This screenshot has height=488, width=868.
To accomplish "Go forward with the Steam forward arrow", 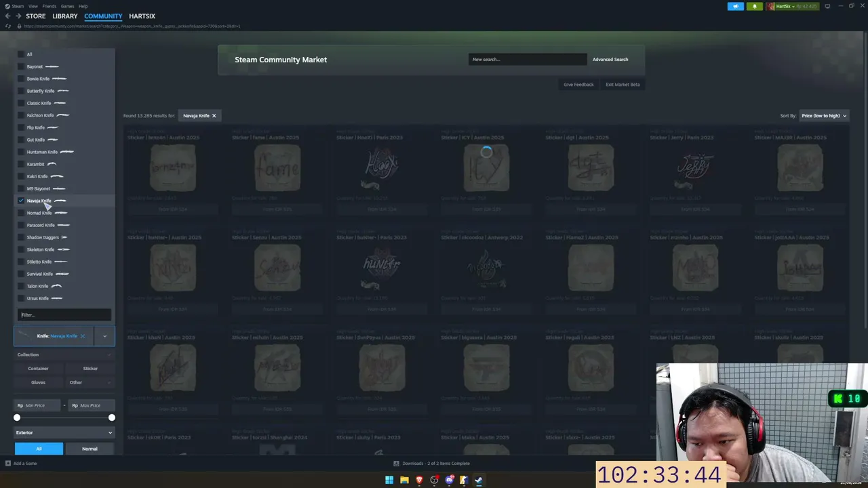I will point(19,16).
